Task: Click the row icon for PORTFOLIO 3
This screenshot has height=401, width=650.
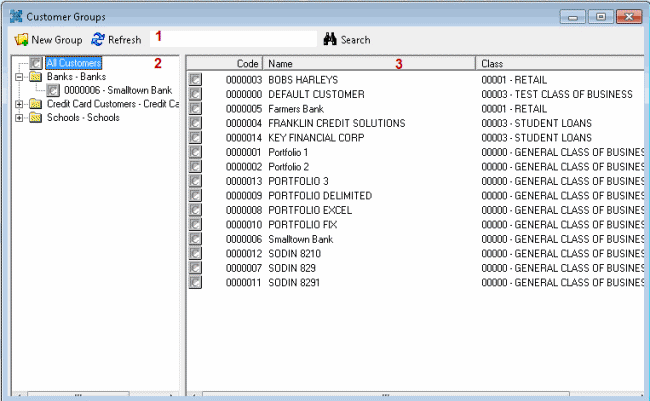Action: tap(195, 181)
